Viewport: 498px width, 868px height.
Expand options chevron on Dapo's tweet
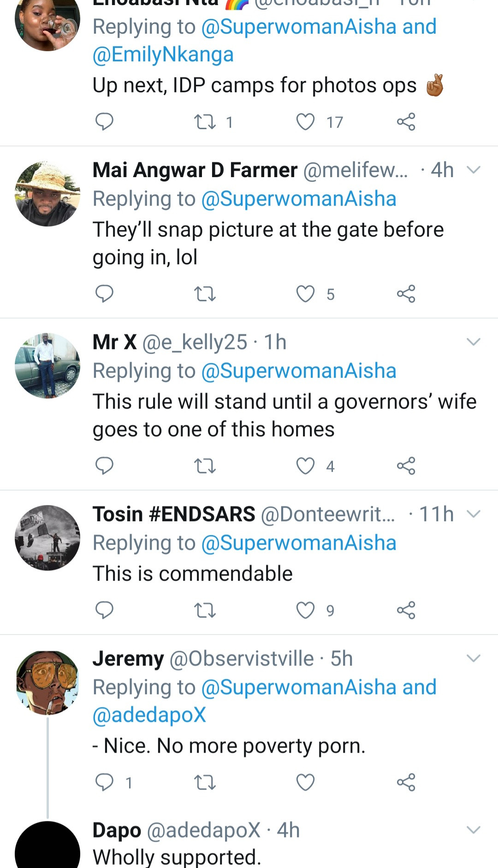point(474,830)
